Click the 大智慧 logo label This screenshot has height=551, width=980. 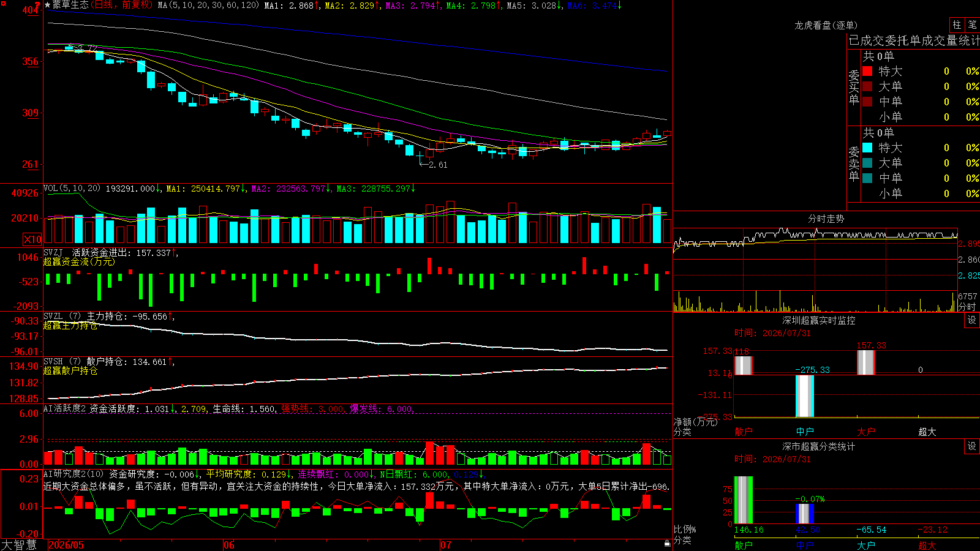[x=19, y=545]
